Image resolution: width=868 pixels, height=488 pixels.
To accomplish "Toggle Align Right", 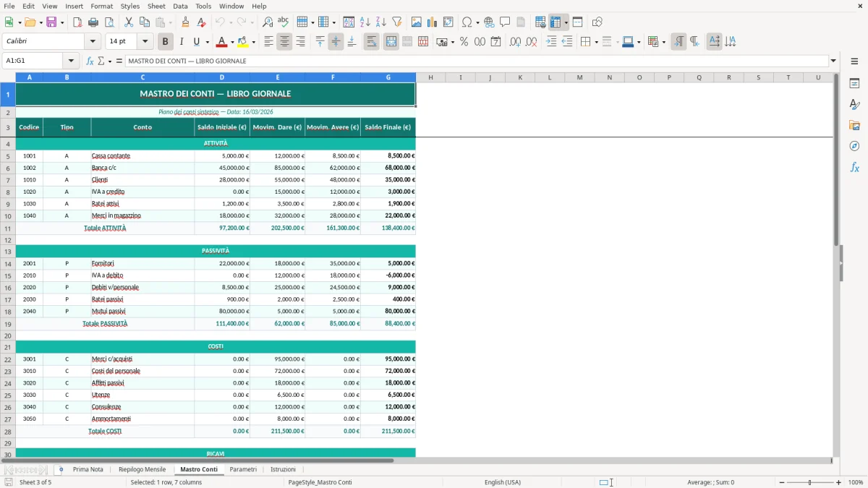I will click(300, 42).
